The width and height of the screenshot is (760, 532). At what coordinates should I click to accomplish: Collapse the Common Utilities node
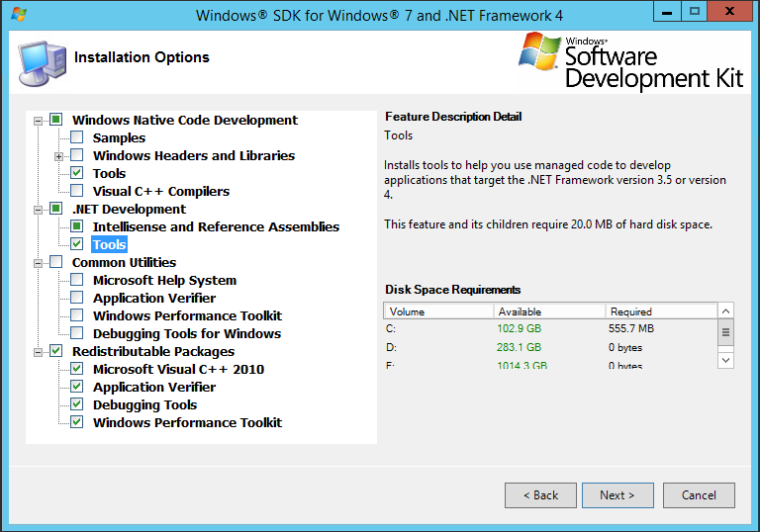(38, 263)
